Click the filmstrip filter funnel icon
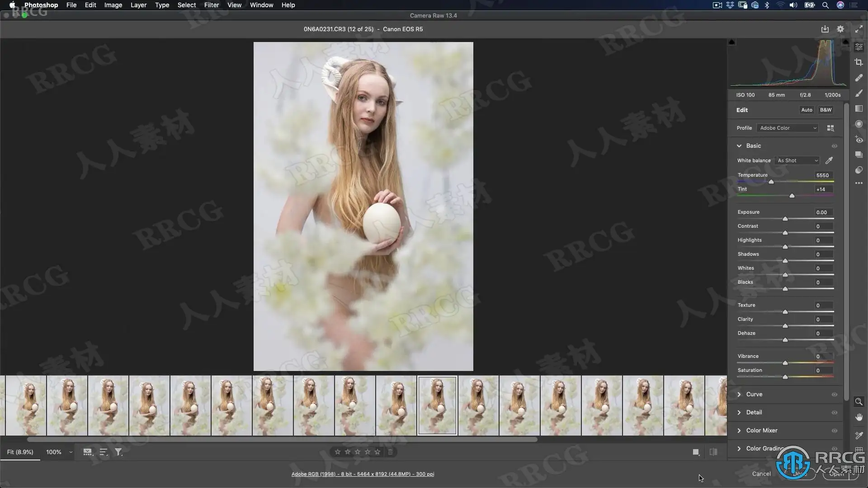This screenshot has height=488, width=868. 118,452
